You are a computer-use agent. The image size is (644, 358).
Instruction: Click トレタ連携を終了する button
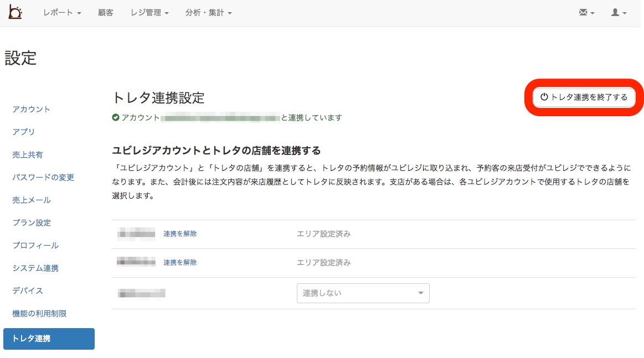[584, 97]
